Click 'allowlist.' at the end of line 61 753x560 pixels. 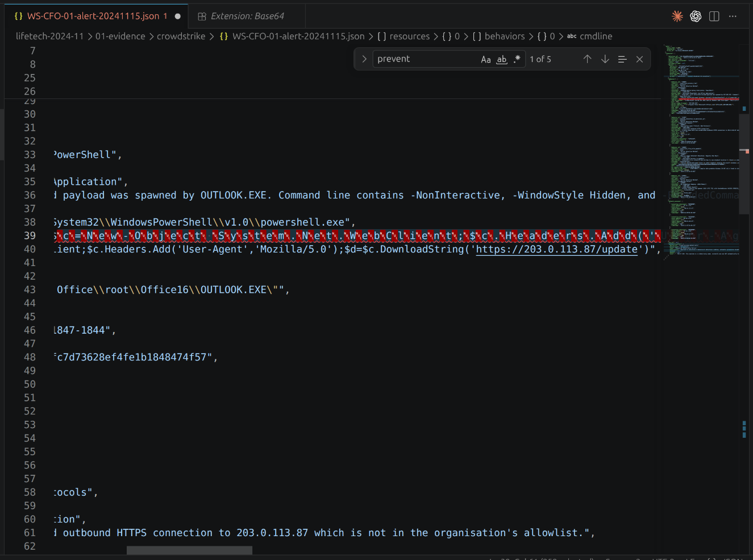click(x=554, y=533)
